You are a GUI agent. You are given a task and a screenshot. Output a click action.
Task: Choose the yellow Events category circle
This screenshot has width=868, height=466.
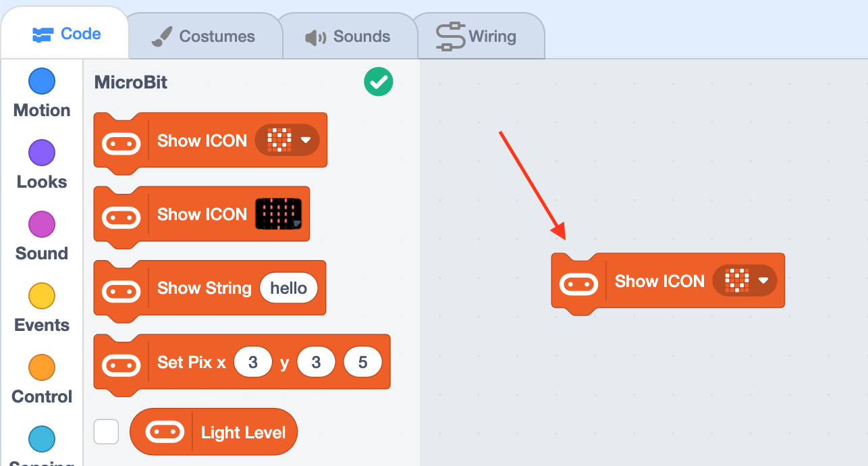coord(42,296)
